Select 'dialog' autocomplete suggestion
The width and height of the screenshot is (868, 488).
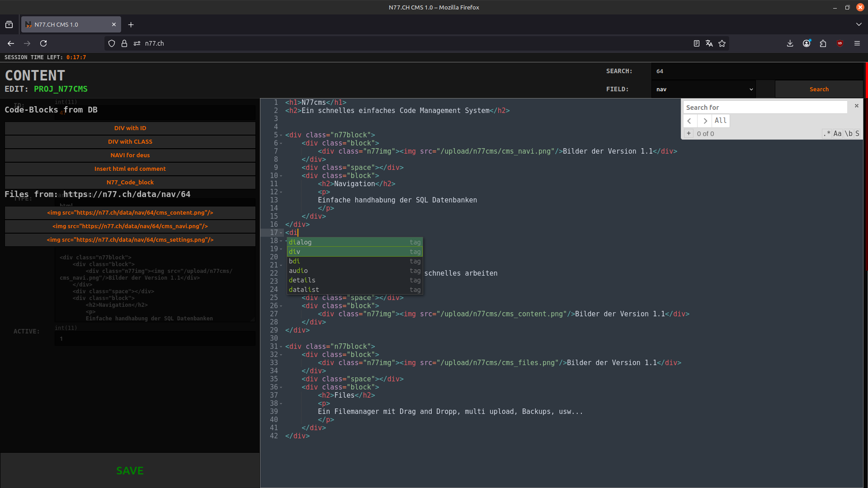point(354,242)
